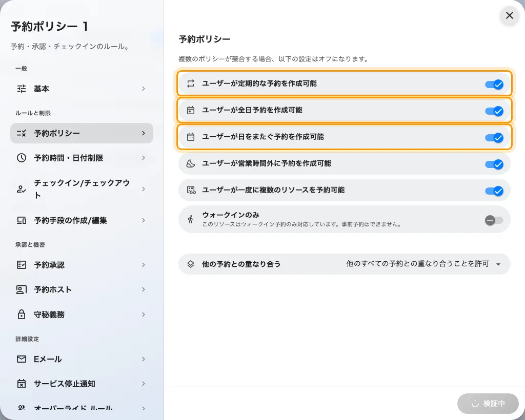Viewport: 525px width, 420px height.
Task: Click the host portrait icon for 予約ホスト
Action: coord(22,289)
